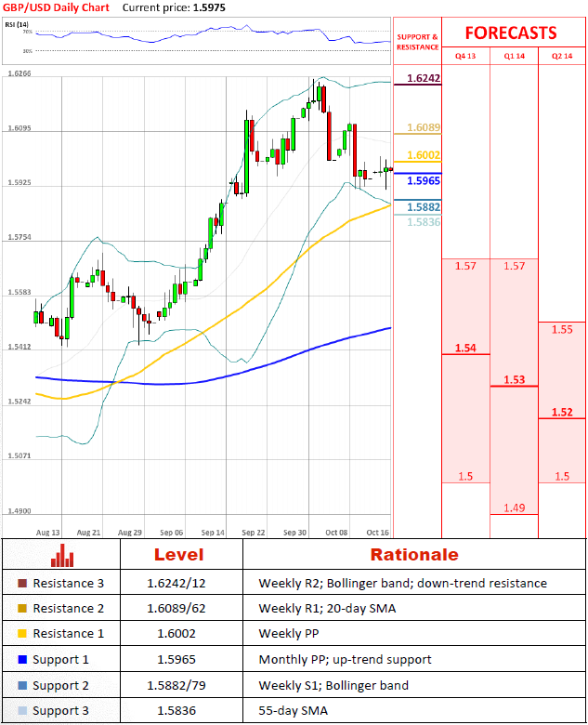Click the level cell 1.6089/62
The height and width of the screenshot is (725, 588).
(176, 609)
